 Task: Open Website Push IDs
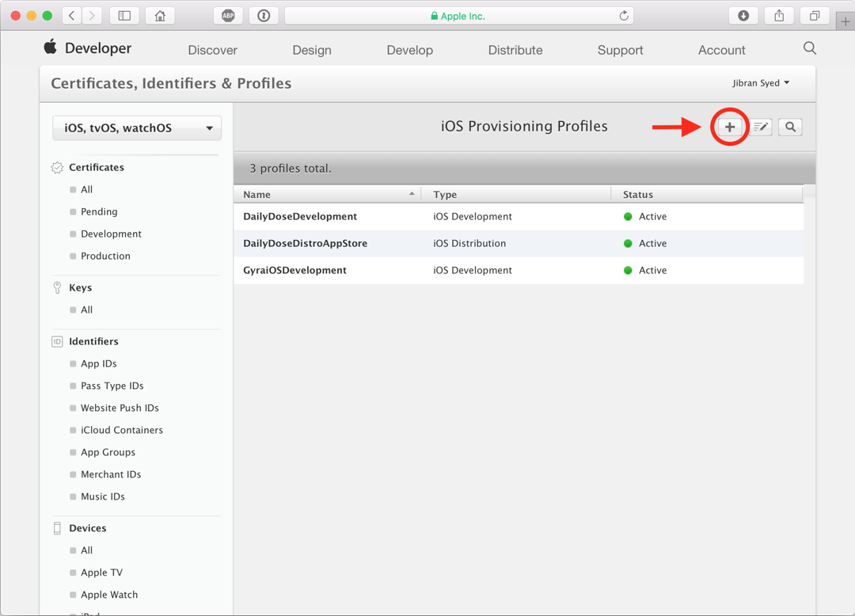[x=120, y=408]
